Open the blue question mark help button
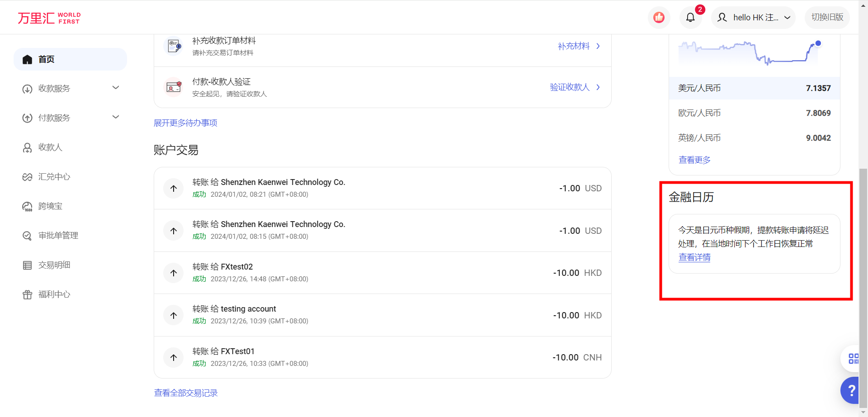Image resolution: width=868 pixels, height=417 pixels. (851, 390)
